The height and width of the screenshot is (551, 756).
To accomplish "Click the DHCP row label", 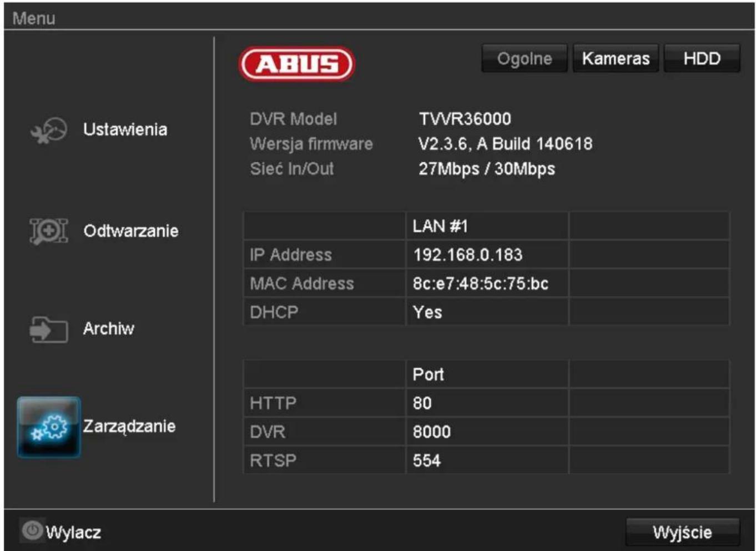I will click(274, 312).
